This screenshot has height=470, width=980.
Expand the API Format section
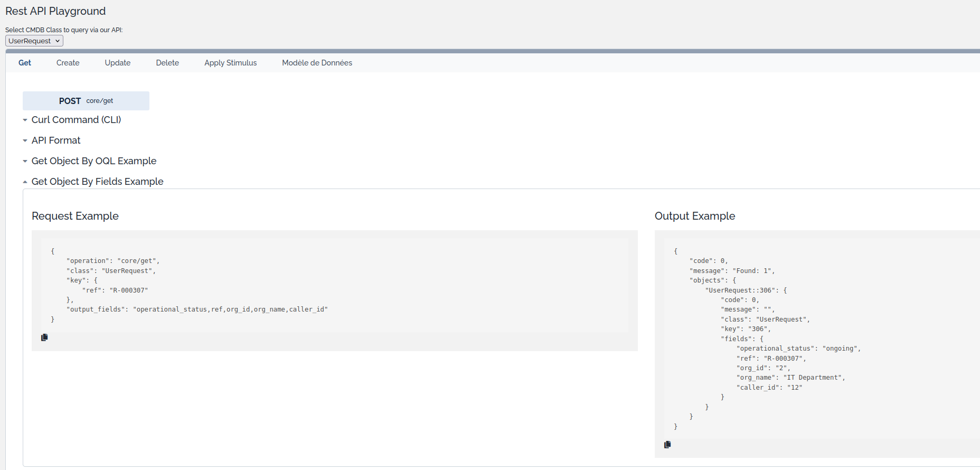click(x=56, y=140)
